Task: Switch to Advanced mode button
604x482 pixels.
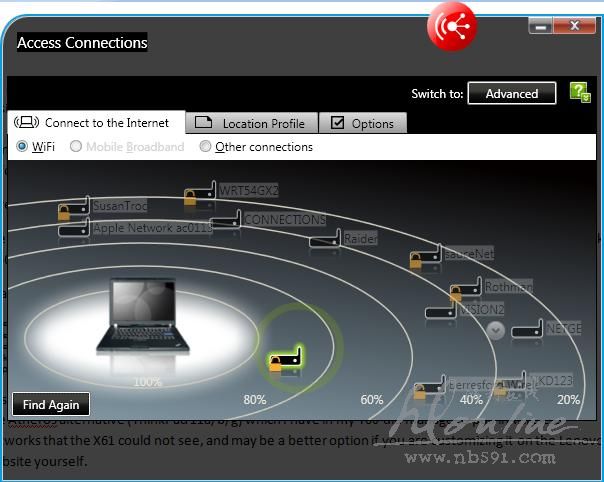Action: (x=511, y=94)
